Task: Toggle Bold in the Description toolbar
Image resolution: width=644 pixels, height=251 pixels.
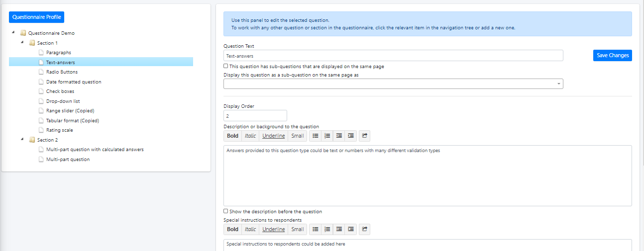Action: (x=232, y=136)
